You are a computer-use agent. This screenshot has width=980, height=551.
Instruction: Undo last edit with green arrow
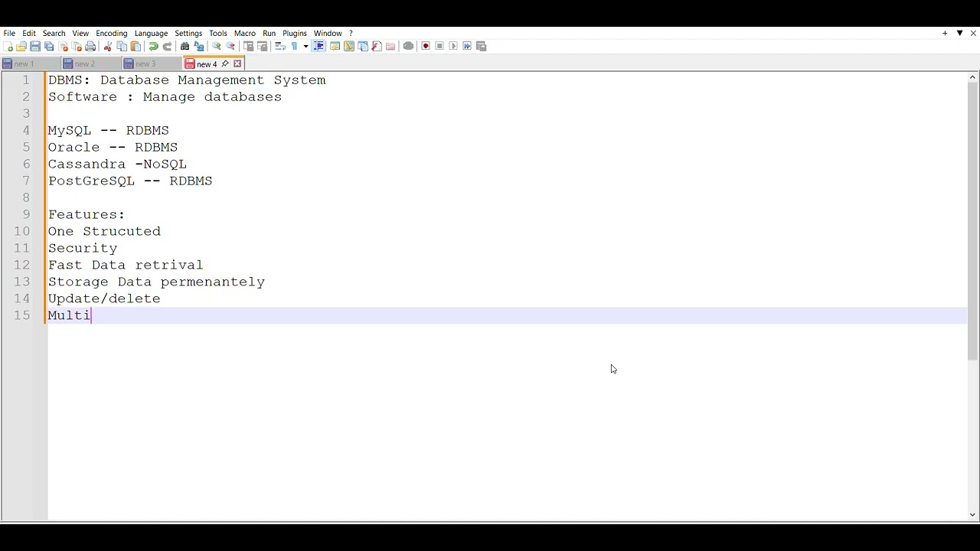click(x=153, y=46)
